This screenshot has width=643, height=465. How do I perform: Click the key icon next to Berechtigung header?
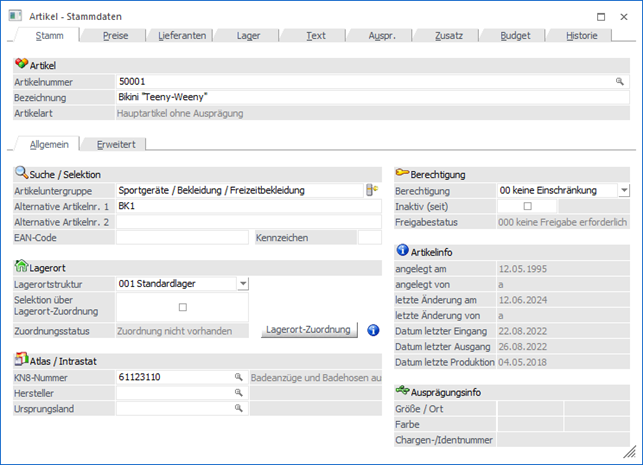coord(403,173)
